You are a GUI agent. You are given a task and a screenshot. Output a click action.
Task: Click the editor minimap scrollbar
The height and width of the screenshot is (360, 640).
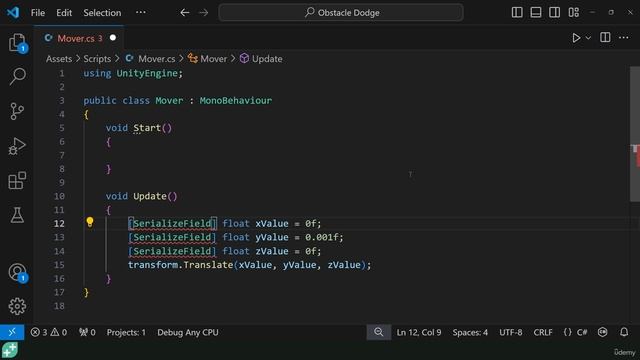[635, 134]
